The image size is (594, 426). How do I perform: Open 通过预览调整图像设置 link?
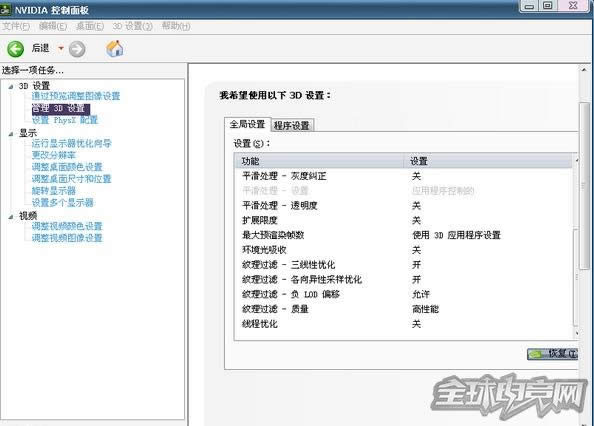click(76, 96)
